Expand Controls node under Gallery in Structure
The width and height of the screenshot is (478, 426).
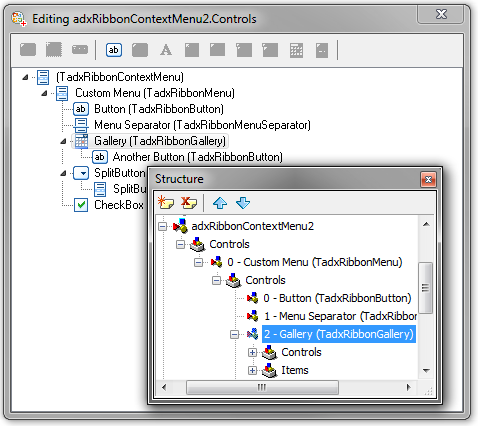click(x=252, y=352)
